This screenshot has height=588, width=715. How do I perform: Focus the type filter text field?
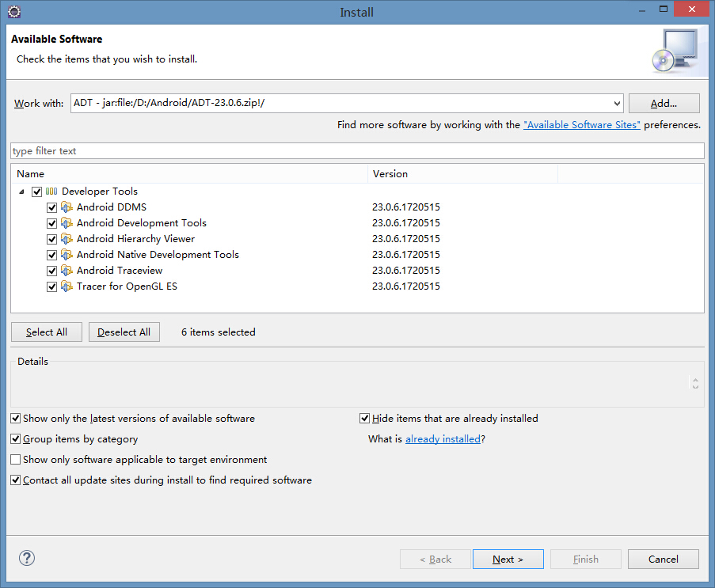[358, 151]
